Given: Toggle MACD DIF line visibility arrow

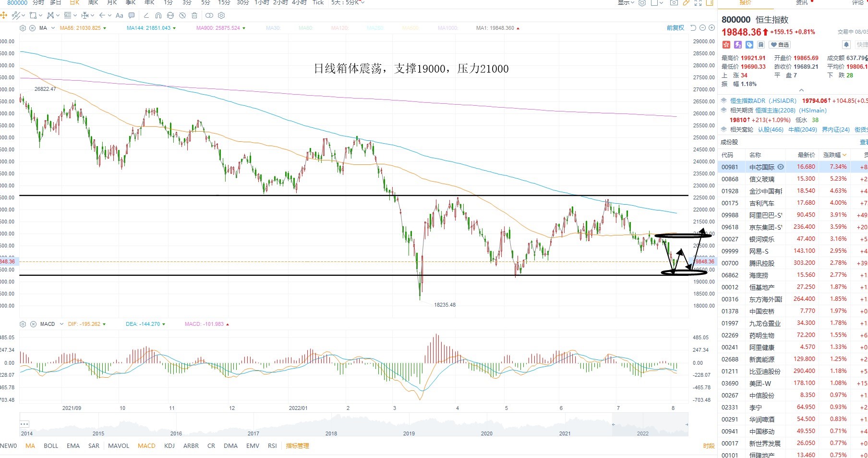Looking at the screenshot, I should 104,324.
